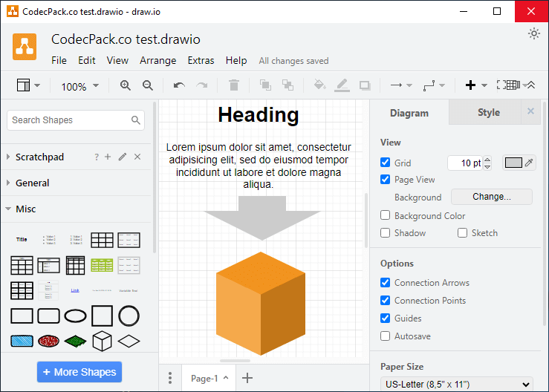Uncheck the Guides checkbox
The width and height of the screenshot is (549, 392).
click(385, 318)
